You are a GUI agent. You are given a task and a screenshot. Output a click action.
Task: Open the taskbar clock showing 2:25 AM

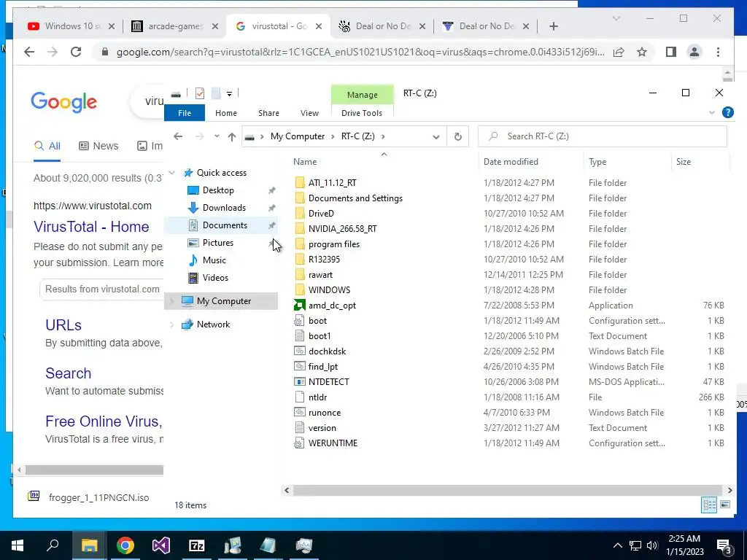click(684, 545)
